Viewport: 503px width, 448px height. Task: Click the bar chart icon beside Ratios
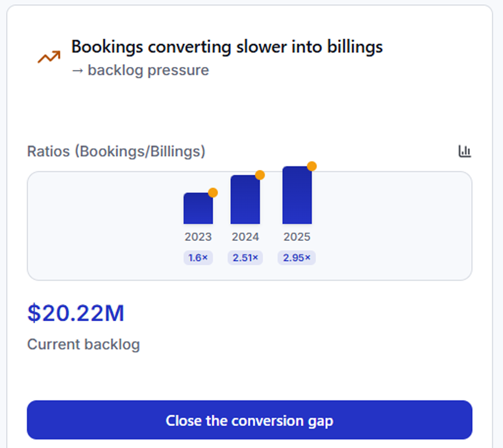(465, 151)
